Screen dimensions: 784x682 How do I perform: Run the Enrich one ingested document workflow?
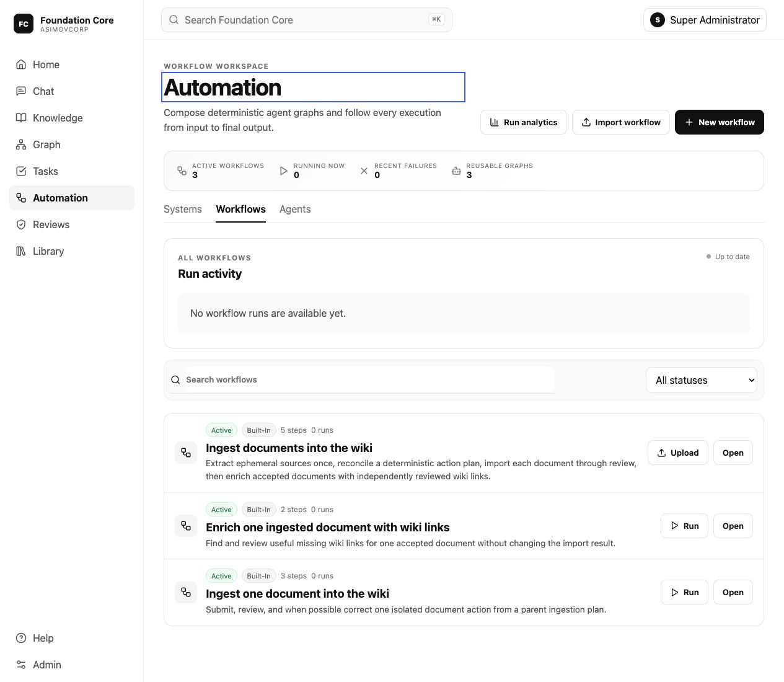tap(684, 526)
